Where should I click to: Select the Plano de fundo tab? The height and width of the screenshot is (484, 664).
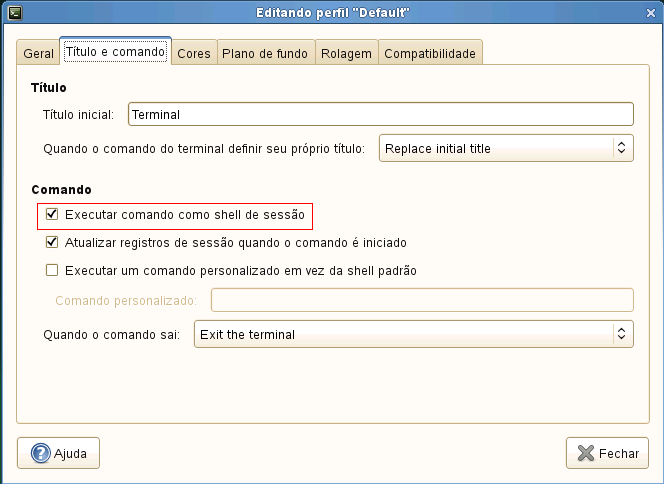pyautogui.click(x=266, y=53)
